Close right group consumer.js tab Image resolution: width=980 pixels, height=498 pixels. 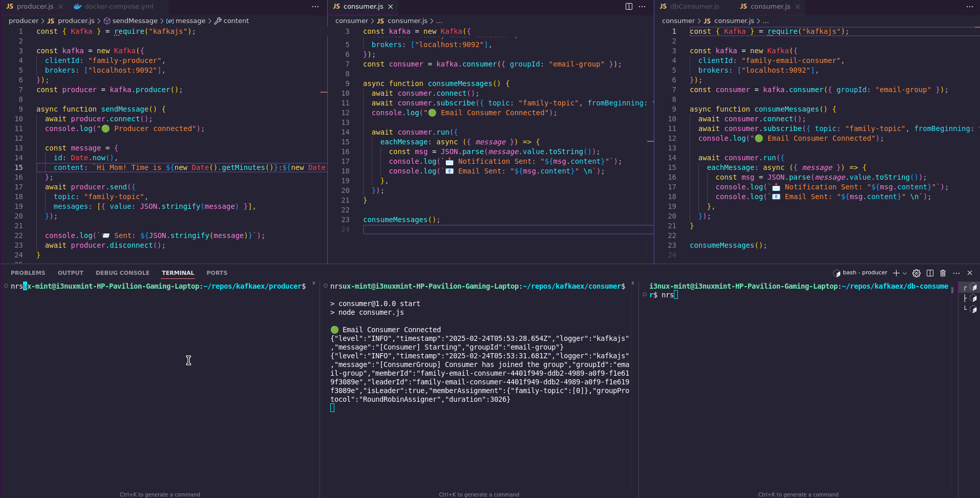click(x=798, y=7)
